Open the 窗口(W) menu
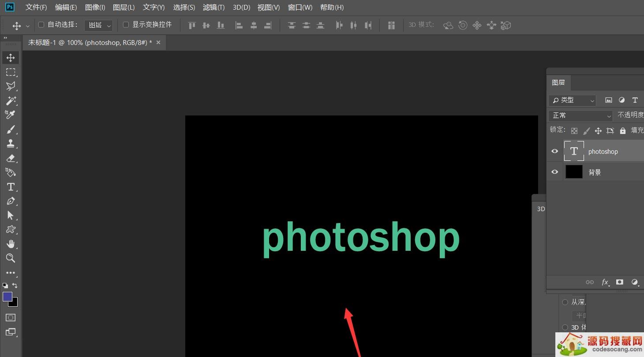The height and width of the screenshot is (357, 644). [x=300, y=7]
